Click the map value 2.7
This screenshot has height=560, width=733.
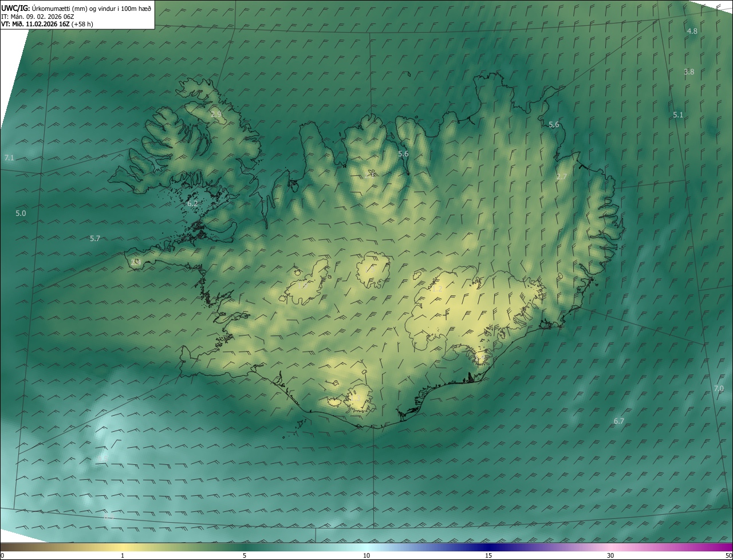tap(561, 176)
